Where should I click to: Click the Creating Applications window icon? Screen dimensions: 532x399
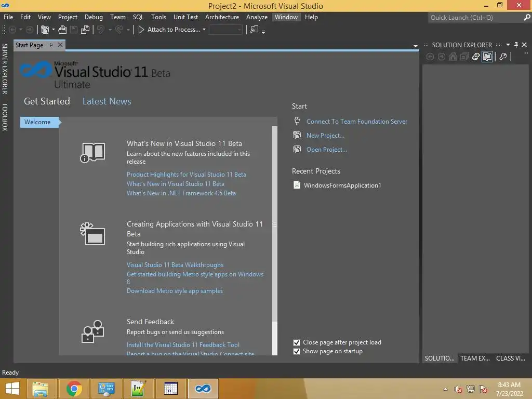tap(92, 234)
